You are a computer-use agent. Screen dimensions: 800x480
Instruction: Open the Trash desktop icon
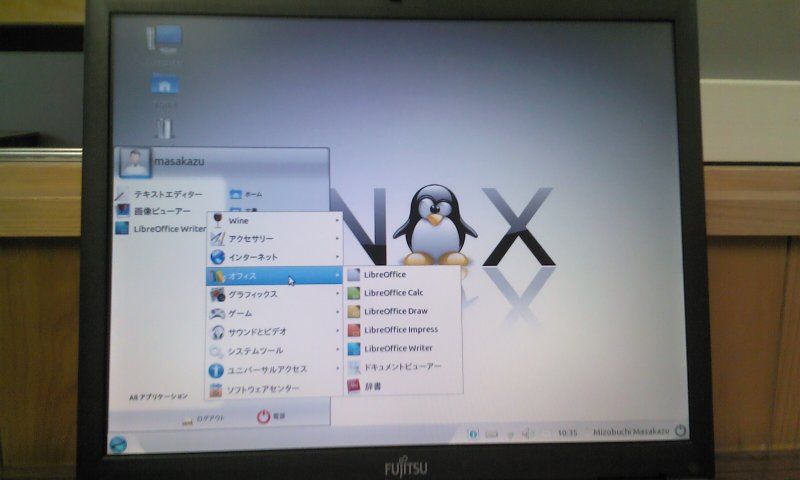pos(164,128)
